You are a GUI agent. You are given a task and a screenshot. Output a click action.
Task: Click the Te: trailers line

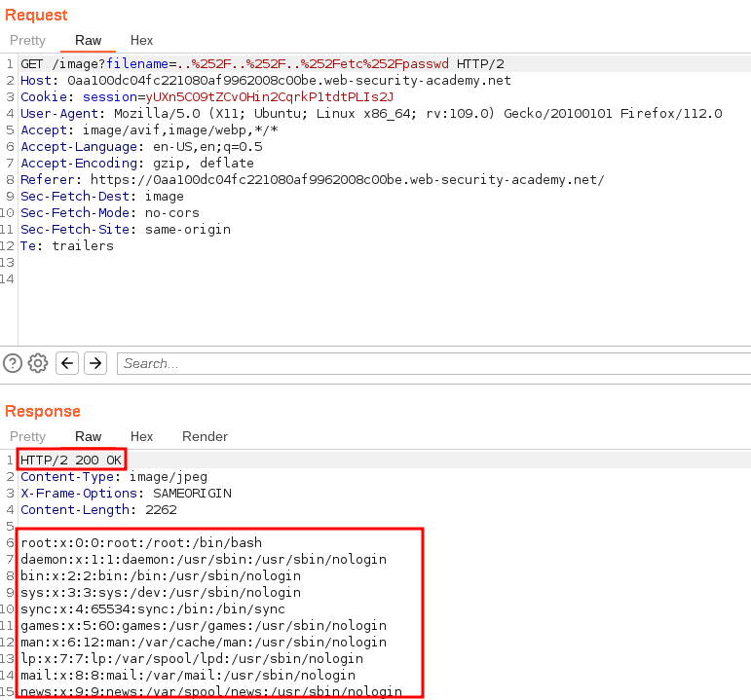(x=67, y=246)
